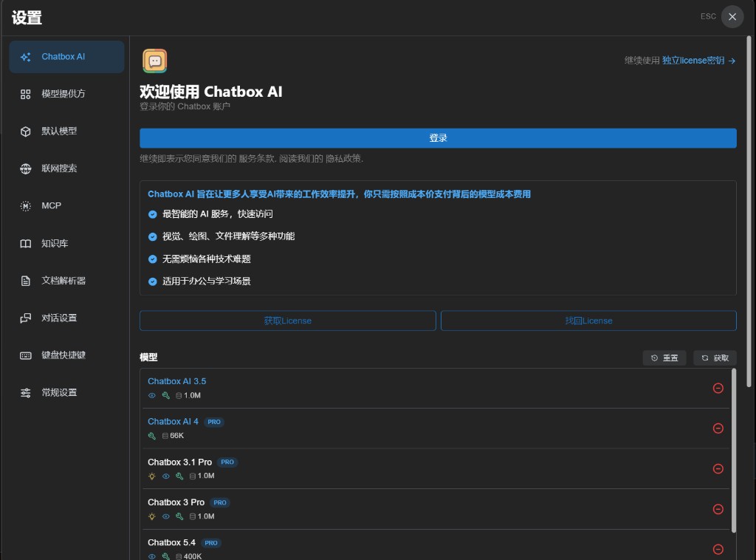Click the ESC label near close button
Viewport: 756px width, 560px height.
[x=708, y=17]
